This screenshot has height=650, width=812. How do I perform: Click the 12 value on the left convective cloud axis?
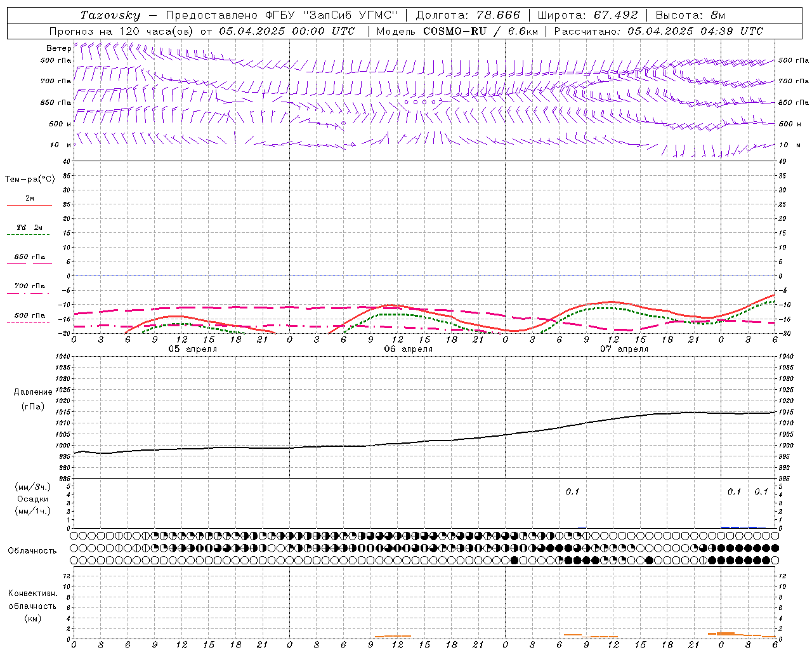(67, 576)
